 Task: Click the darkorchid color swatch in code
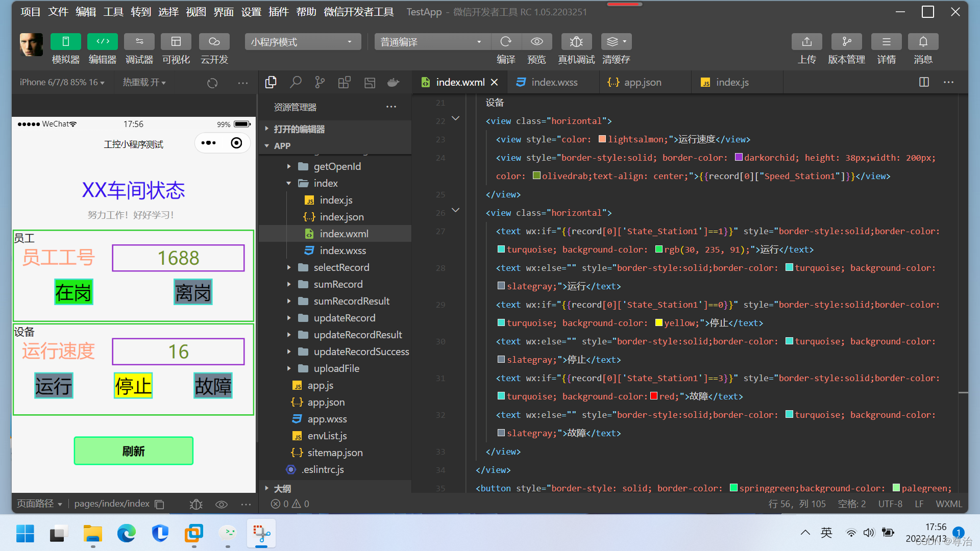738,158
